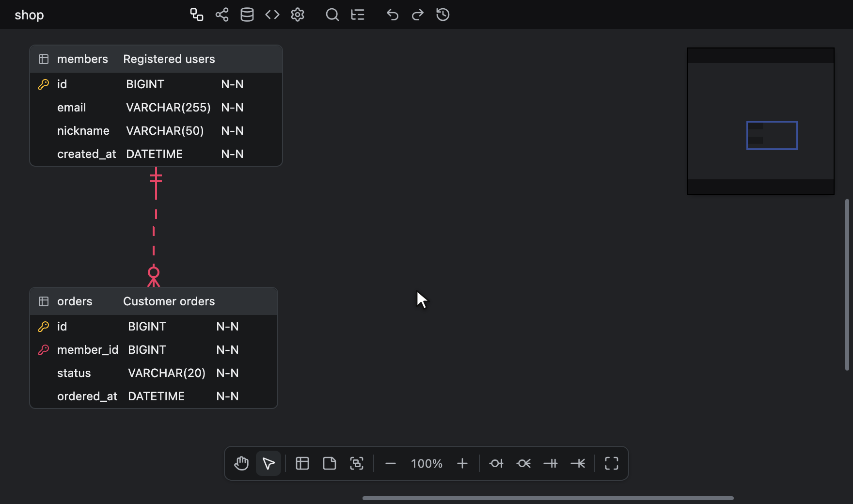Click the undo arrow
The image size is (853, 504).
(393, 15)
